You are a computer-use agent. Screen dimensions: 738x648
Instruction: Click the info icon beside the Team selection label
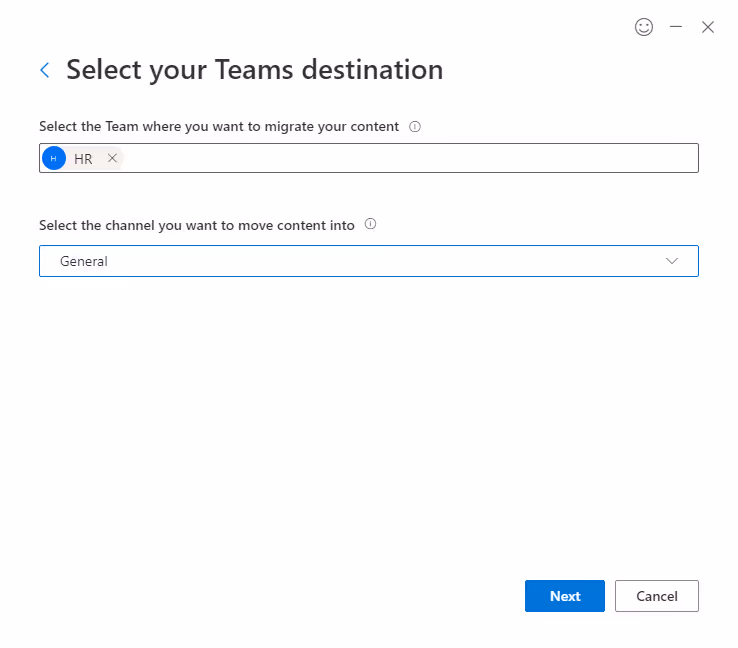pos(415,127)
